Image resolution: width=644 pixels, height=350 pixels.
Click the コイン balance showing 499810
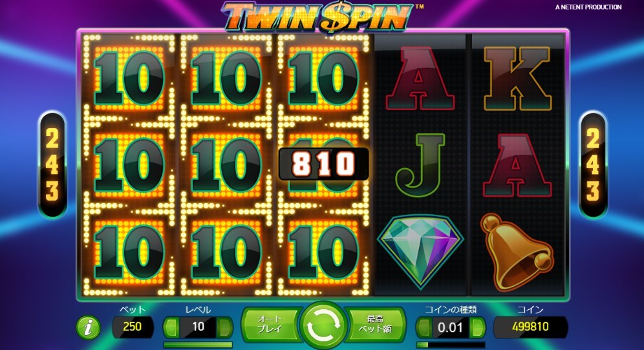tap(530, 327)
